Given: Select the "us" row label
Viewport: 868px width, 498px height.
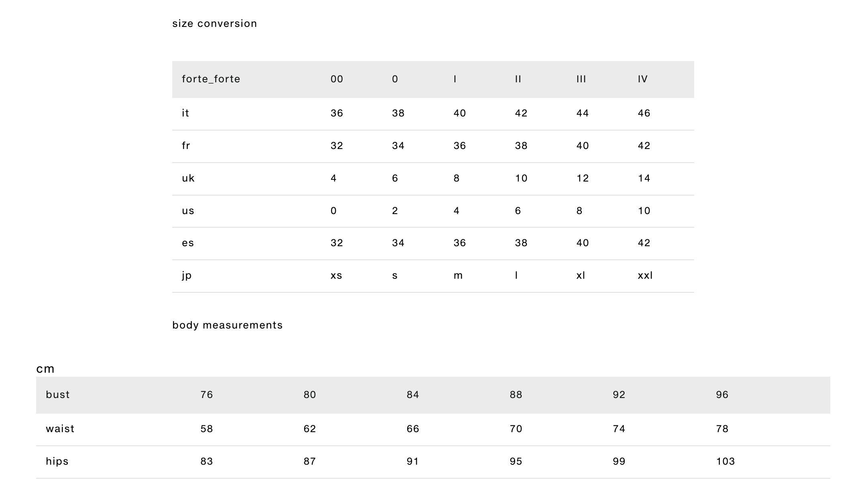Looking at the screenshot, I should tap(188, 211).
